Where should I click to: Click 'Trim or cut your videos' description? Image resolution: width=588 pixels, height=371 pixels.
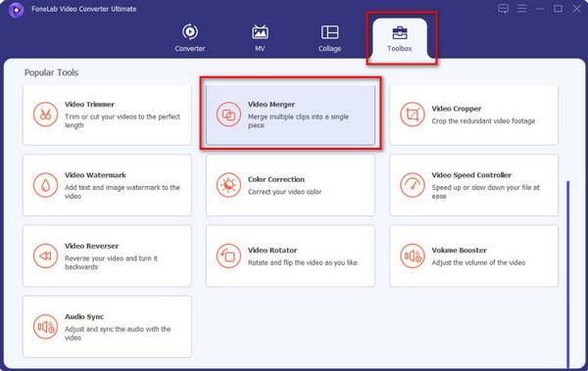(x=122, y=121)
